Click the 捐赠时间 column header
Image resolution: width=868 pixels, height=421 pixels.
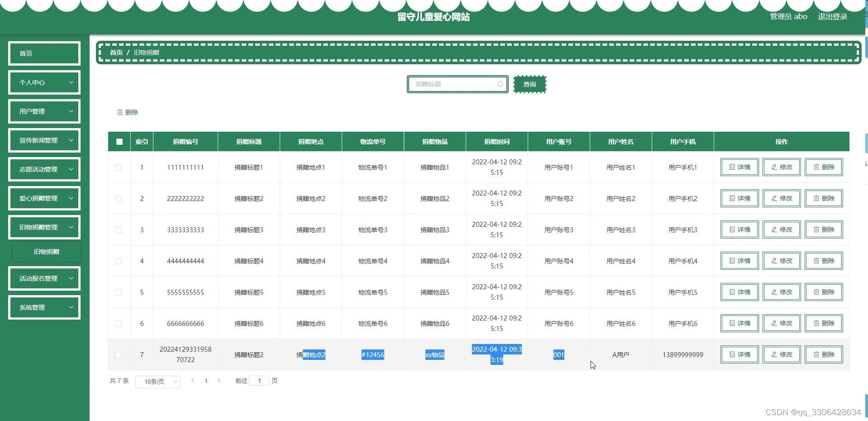[x=497, y=142]
